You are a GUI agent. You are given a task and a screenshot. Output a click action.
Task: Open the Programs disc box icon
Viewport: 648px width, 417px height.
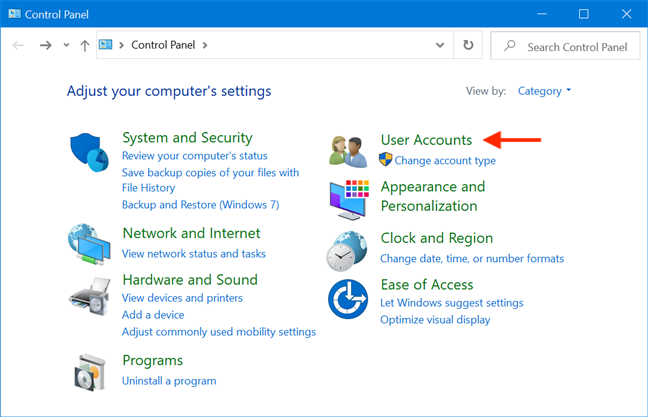coord(90,372)
